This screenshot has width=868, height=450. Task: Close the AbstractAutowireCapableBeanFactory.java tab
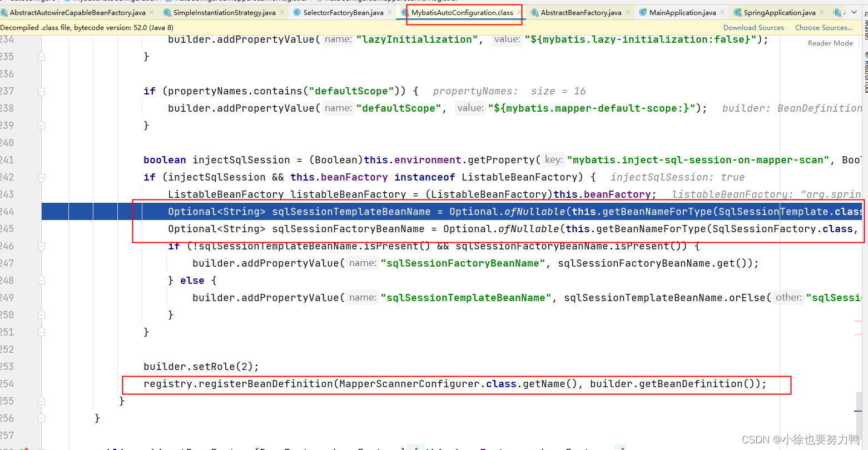pyautogui.click(x=152, y=12)
